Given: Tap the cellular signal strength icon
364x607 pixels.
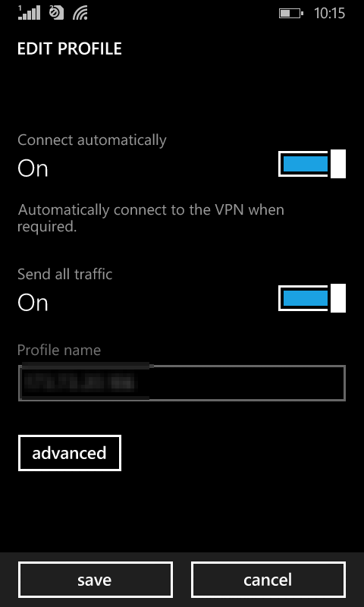Looking at the screenshot, I should (x=29, y=13).
